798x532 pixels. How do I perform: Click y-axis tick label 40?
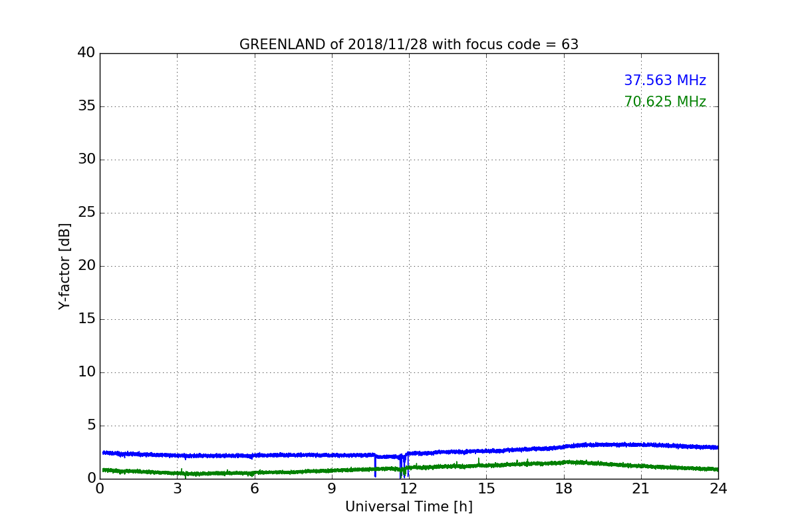point(86,53)
